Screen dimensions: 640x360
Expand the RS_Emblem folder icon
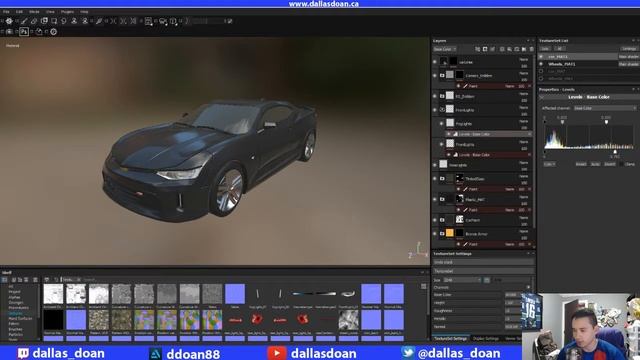tap(442, 96)
